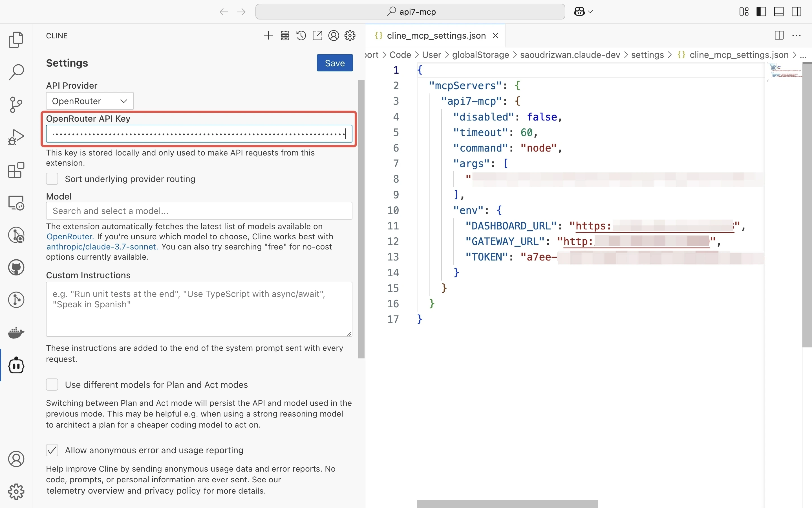Open the Manage gear in the activity bar
812x508 pixels.
click(16, 492)
